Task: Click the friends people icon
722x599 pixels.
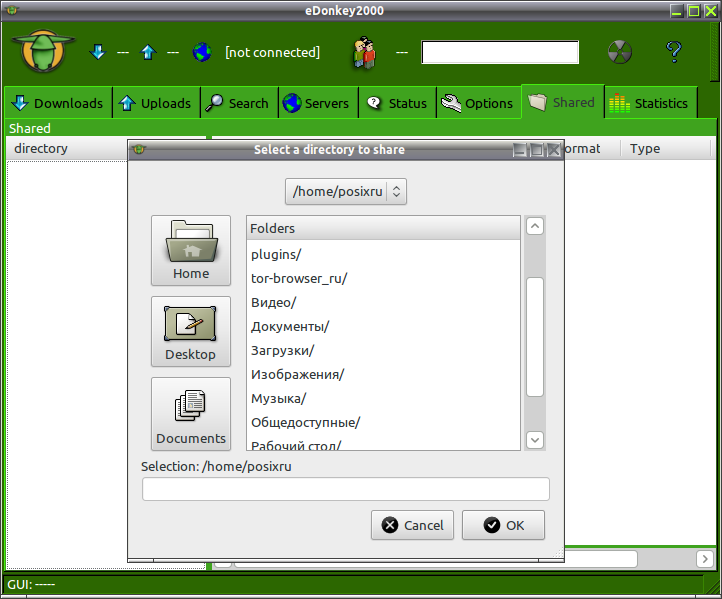Action: click(364, 52)
